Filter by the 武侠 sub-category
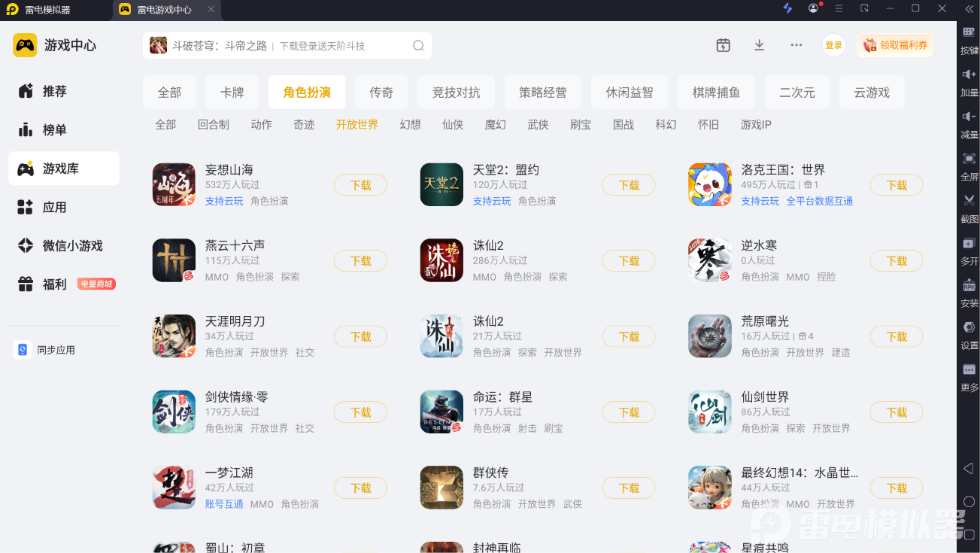The image size is (980, 553). (538, 125)
